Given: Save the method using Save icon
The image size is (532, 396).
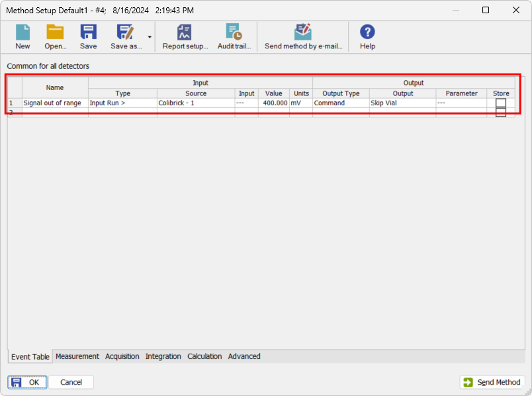Looking at the screenshot, I should click(88, 36).
